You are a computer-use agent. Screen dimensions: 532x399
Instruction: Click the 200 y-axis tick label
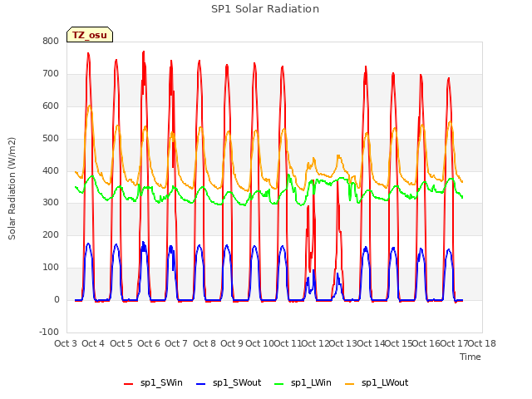[51, 234]
